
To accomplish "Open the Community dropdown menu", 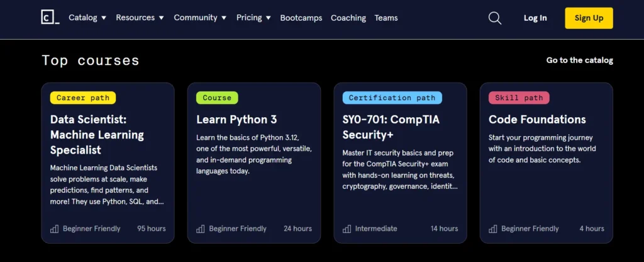I will tap(200, 18).
